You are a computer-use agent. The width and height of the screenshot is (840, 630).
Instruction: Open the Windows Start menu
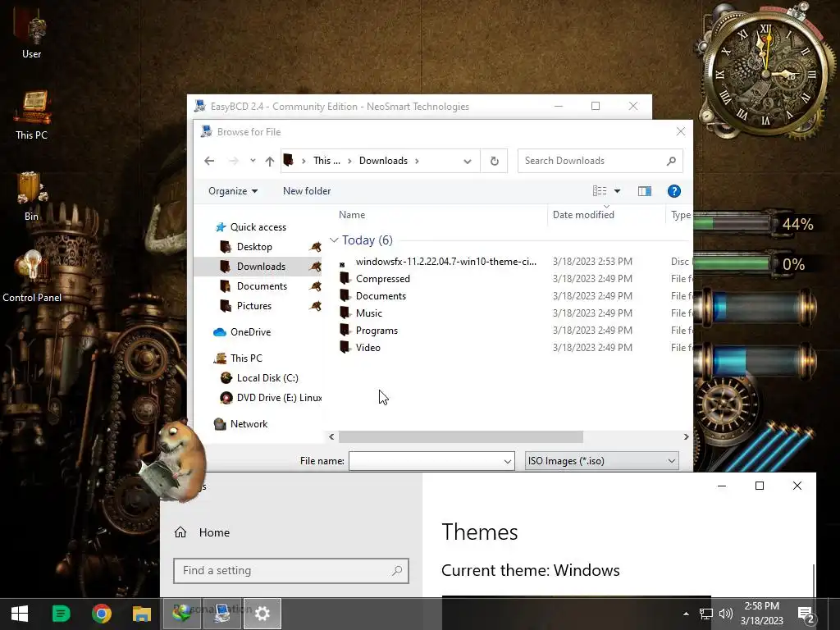coord(20,614)
